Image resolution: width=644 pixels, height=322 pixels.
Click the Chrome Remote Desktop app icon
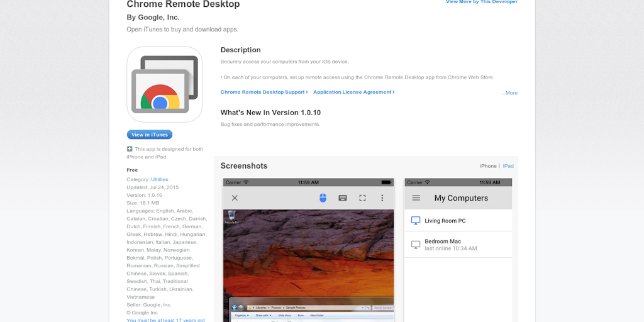(x=165, y=84)
